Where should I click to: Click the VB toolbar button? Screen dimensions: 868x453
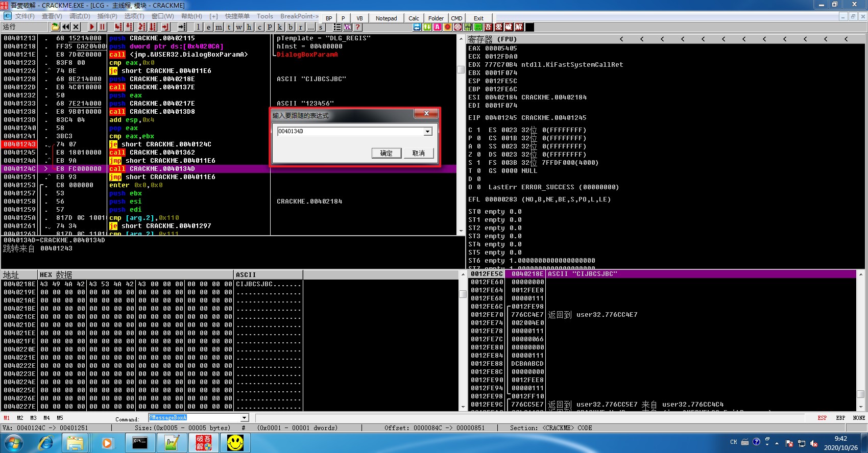pyautogui.click(x=359, y=18)
